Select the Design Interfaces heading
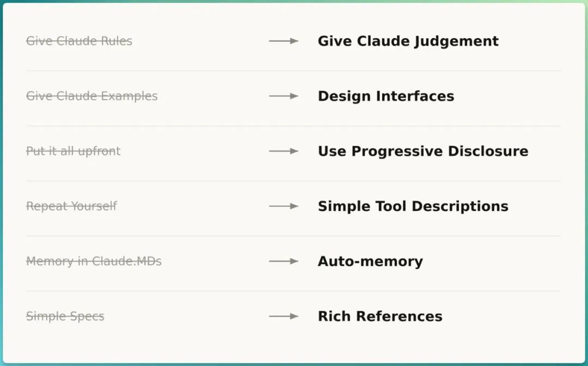This screenshot has height=366, width=588. 386,96
